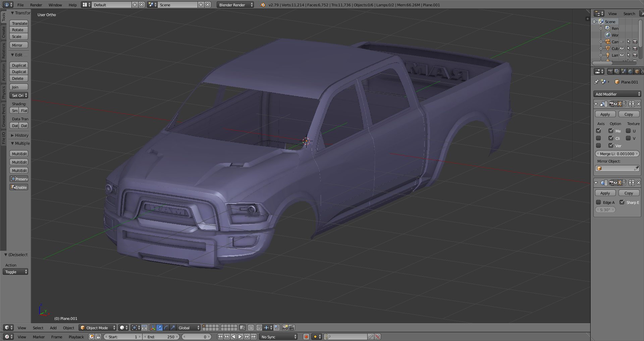
Task: Toggle Mirror modifier viewport eye icon
Action: (616, 104)
